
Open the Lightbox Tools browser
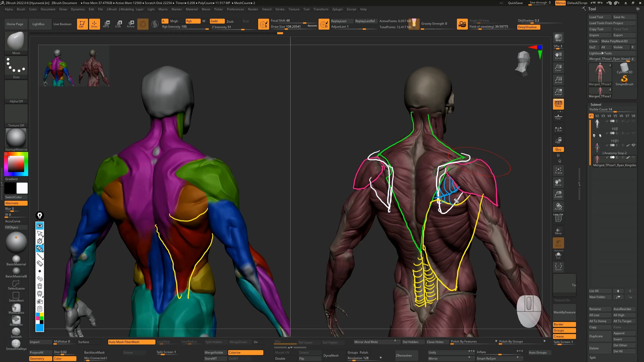[600, 53]
